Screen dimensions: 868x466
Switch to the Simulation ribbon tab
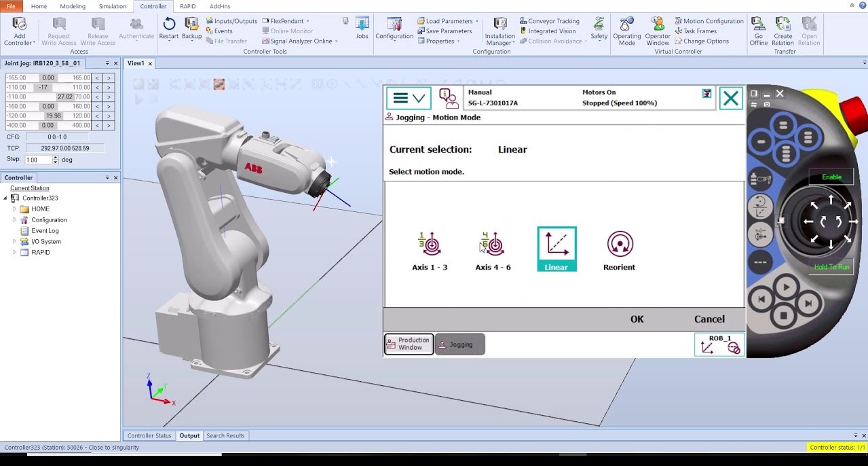(112, 6)
